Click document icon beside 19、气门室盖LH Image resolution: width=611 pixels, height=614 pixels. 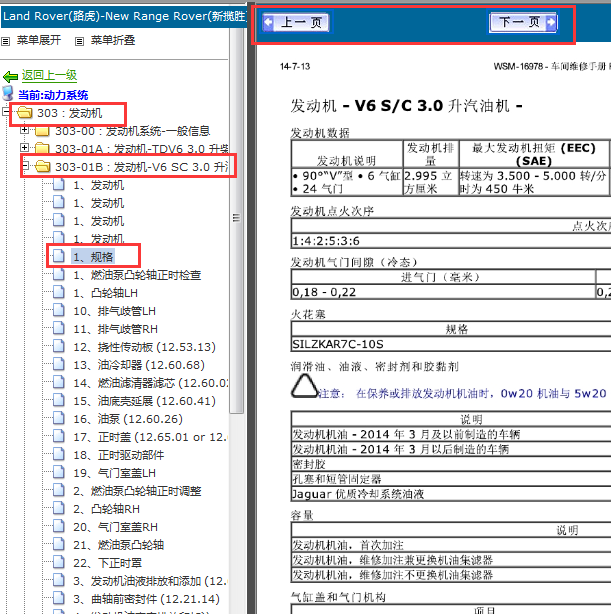point(59,472)
